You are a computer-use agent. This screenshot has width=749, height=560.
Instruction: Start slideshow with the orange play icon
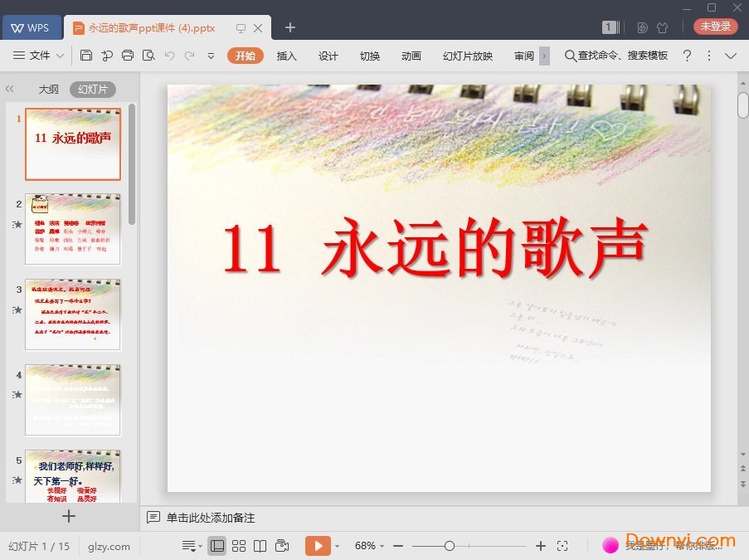(320, 546)
